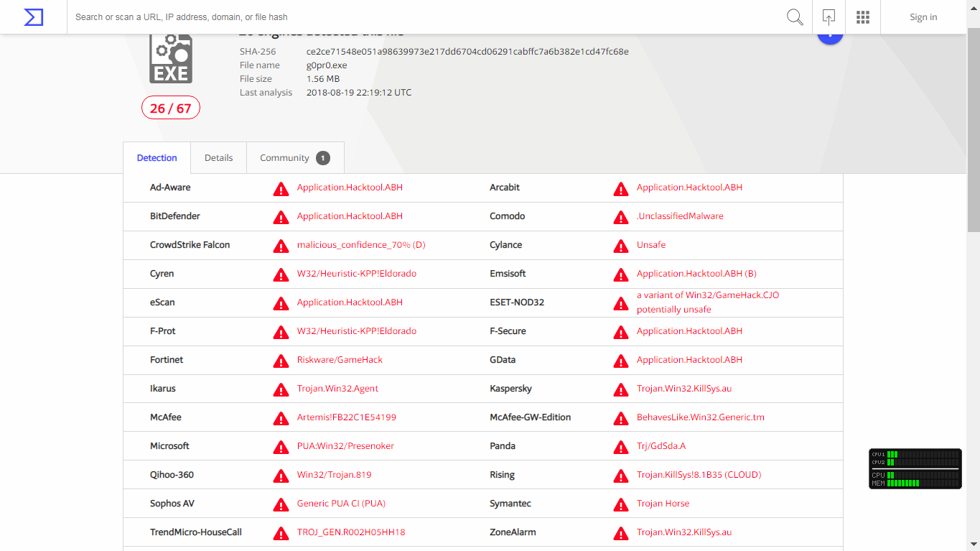Click the warning triangle beside Microsoft detection

click(281, 447)
